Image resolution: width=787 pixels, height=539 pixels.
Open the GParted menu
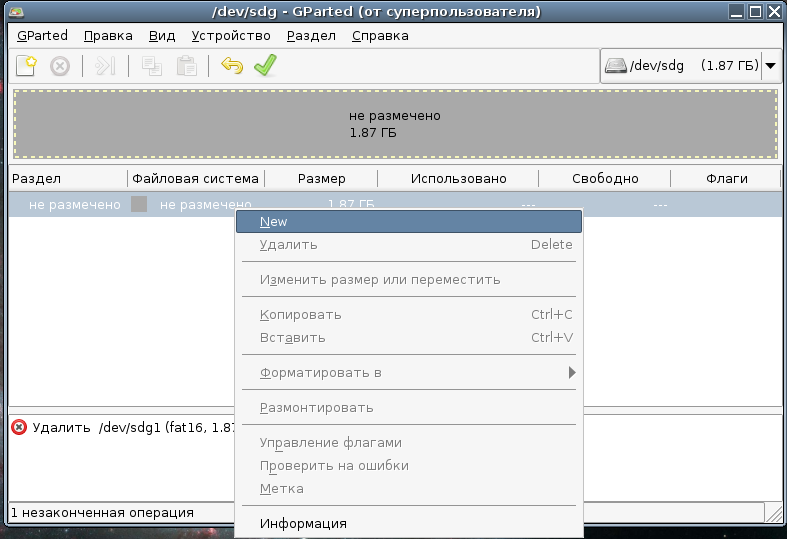point(42,36)
